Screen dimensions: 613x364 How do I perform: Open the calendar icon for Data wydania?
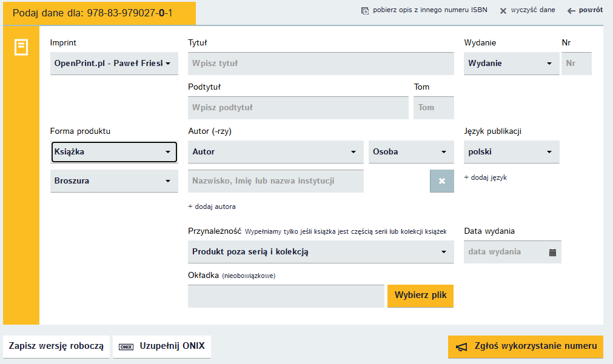tap(552, 252)
